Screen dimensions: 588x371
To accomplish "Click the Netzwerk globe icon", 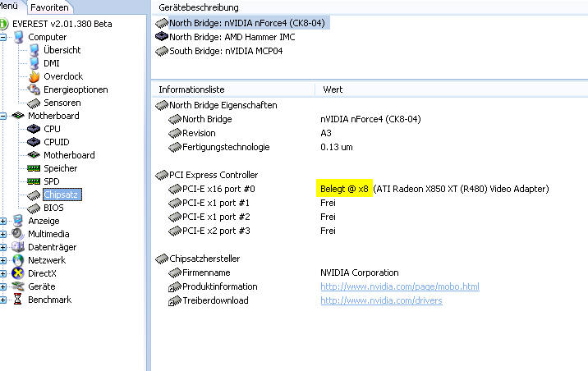I will point(17,260).
